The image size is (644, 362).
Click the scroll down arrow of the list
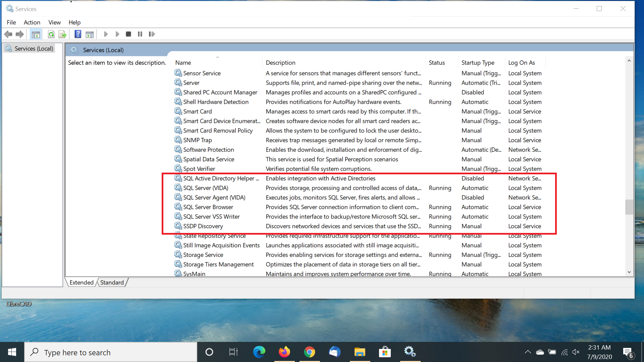pos(629,272)
